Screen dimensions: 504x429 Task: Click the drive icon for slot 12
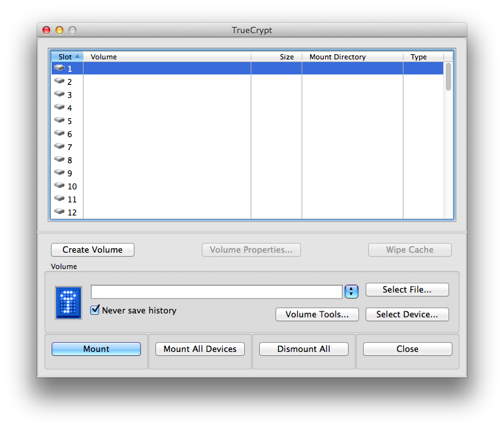tap(59, 212)
